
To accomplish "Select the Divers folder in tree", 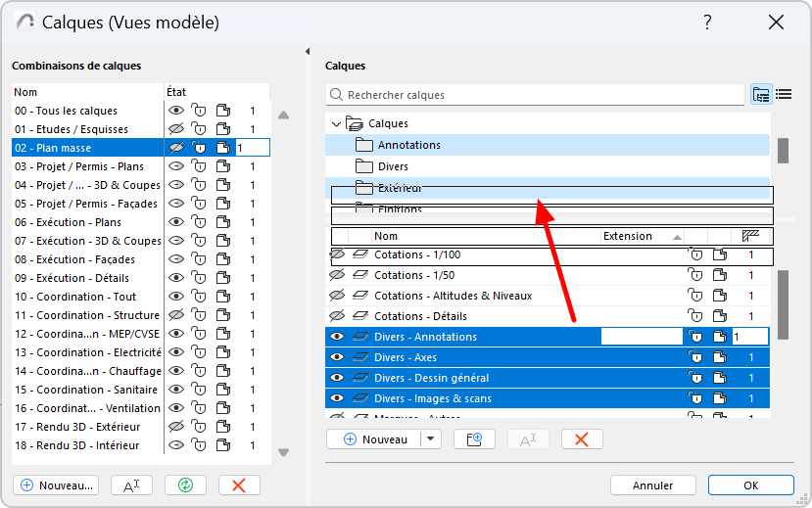I will 395,166.
